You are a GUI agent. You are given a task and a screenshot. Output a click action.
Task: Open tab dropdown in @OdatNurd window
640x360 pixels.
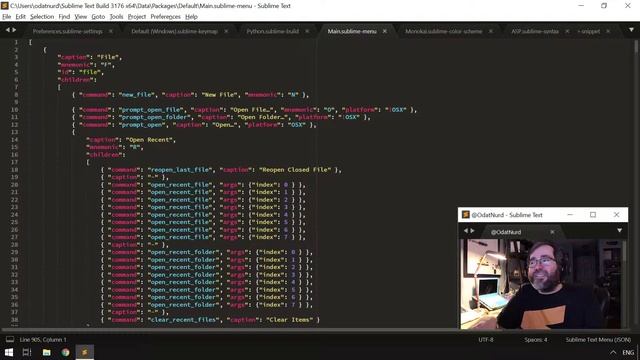tap(619, 231)
